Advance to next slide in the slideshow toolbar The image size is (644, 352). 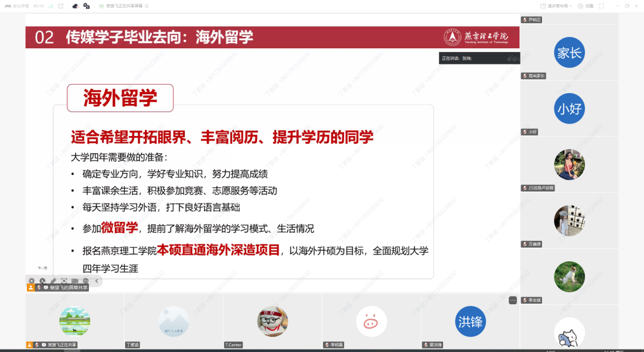coord(42,281)
